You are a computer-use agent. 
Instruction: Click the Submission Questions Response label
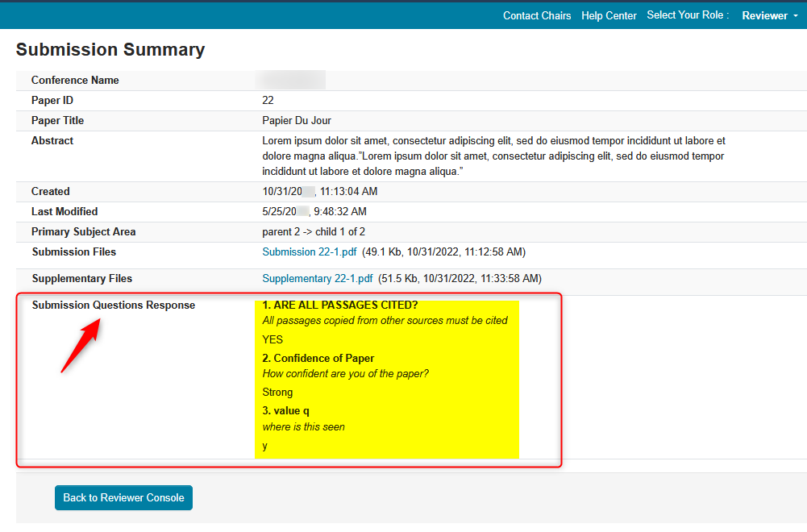[x=113, y=305]
